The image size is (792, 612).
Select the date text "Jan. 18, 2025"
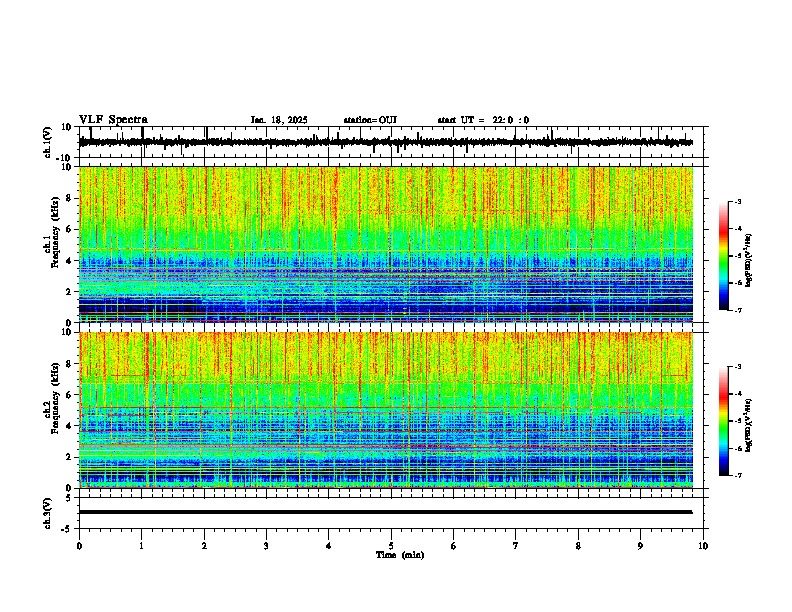coord(279,120)
